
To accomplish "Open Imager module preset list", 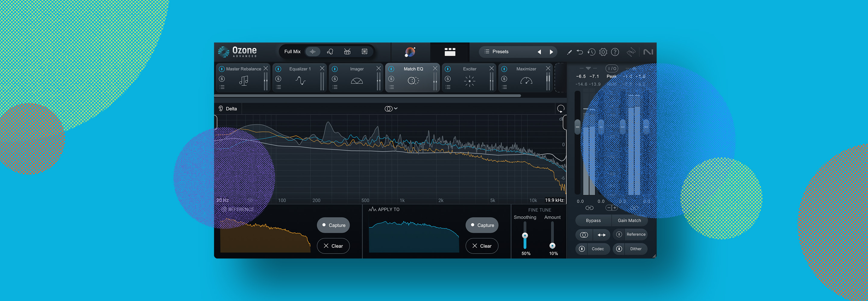I will [335, 87].
